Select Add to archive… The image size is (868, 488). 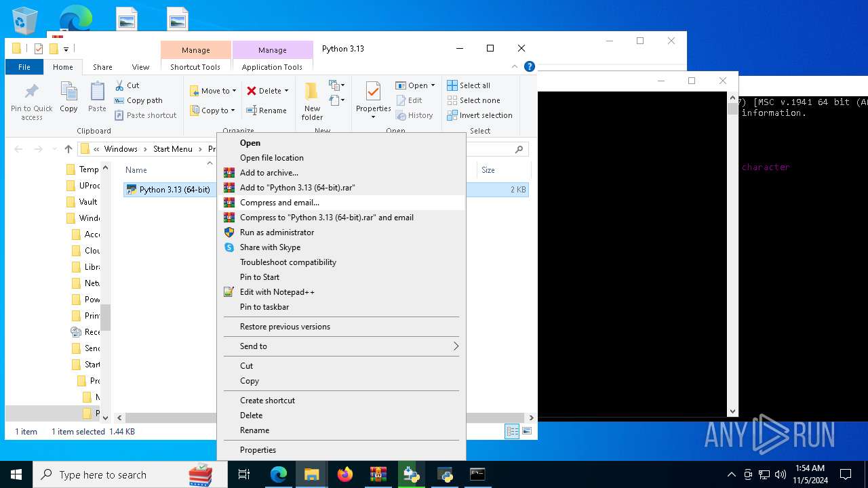(341, 173)
